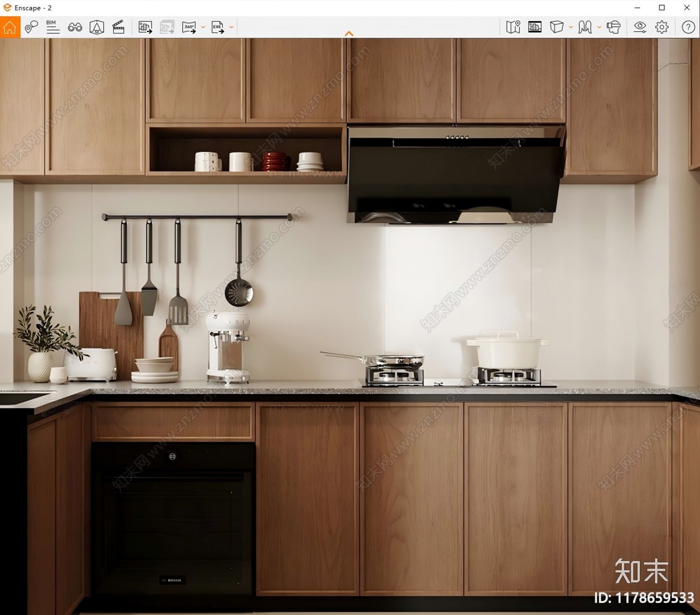Click the Enscape logo in the title bar
Image resolution: width=700 pixels, height=615 pixels.
coord(7,8)
